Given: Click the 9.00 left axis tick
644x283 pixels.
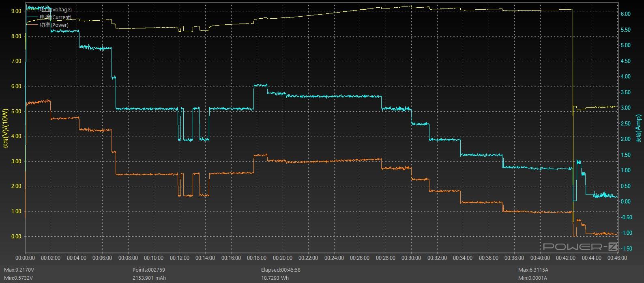Looking at the screenshot, I should click(x=16, y=11).
